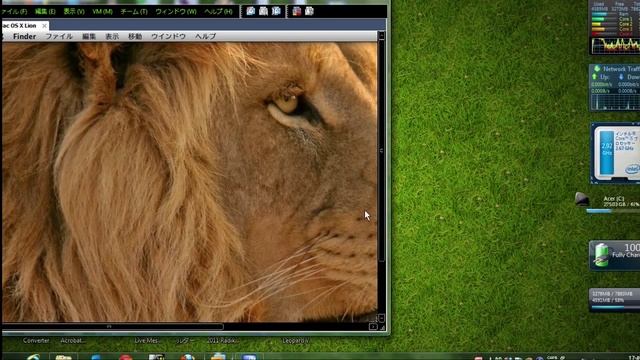The image size is (640, 360).
Task: Open the Mac ファイル menu
Action: [x=59, y=36]
